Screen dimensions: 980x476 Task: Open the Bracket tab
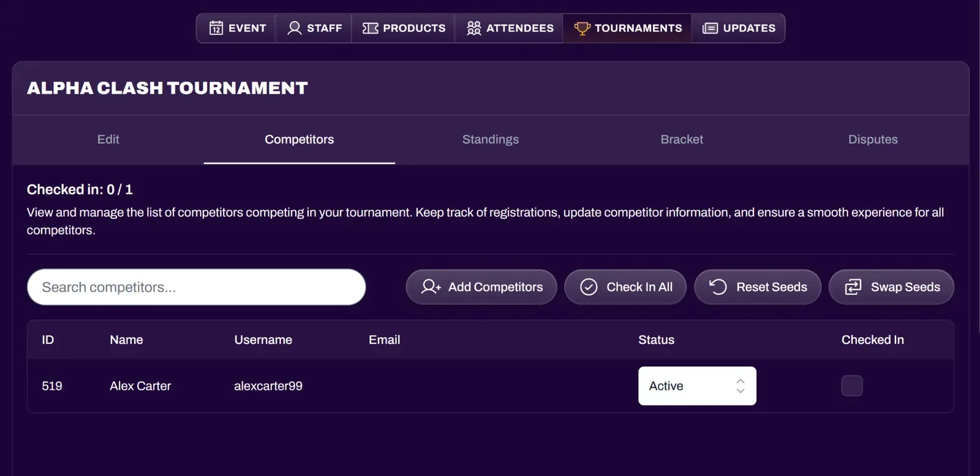[681, 140]
